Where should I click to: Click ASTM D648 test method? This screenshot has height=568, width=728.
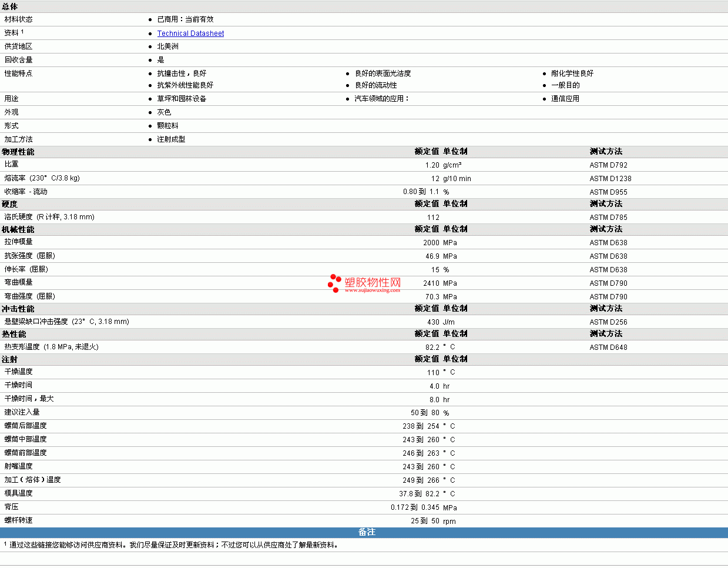pyautogui.click(x=608, y=348)
